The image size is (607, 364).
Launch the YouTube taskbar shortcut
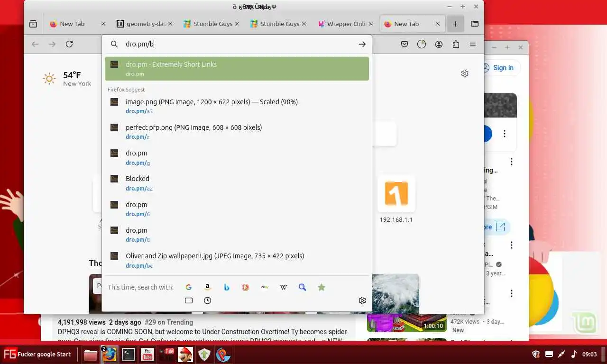(x=147, y=355)
